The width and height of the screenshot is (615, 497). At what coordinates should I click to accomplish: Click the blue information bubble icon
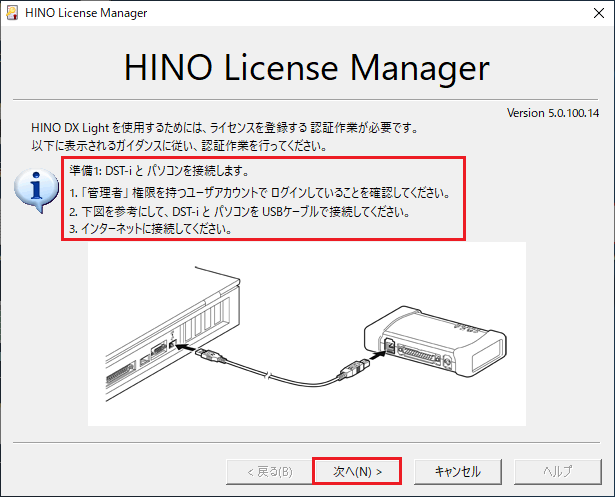36,191
